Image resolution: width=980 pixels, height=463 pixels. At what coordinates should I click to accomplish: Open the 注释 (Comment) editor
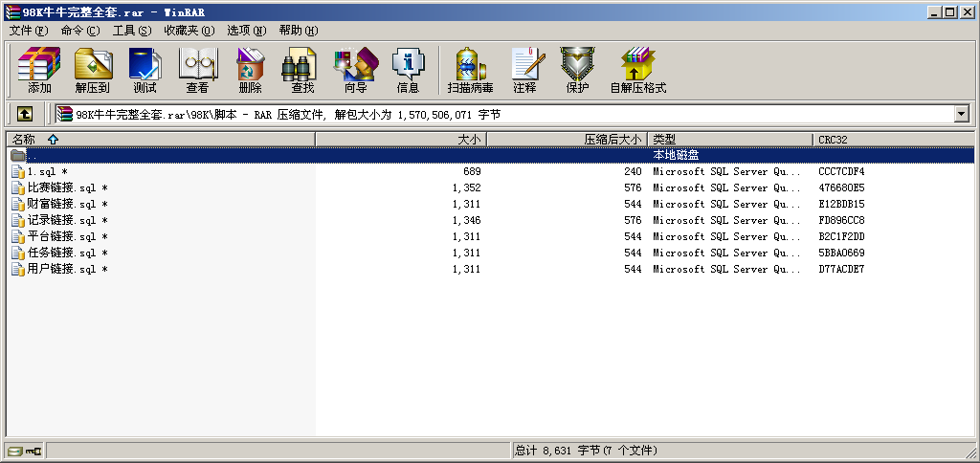pos(524,70)
